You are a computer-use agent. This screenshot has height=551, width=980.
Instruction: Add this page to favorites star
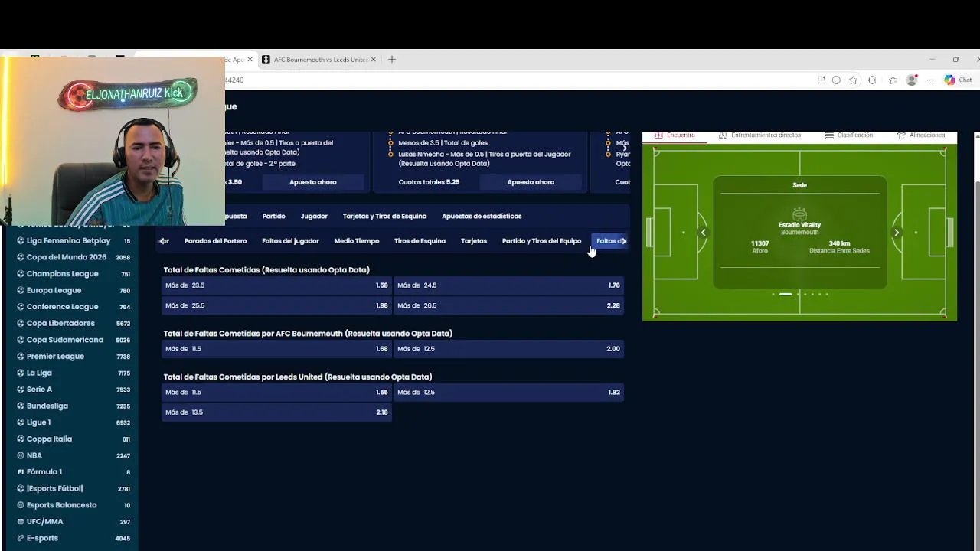(854, 80)
